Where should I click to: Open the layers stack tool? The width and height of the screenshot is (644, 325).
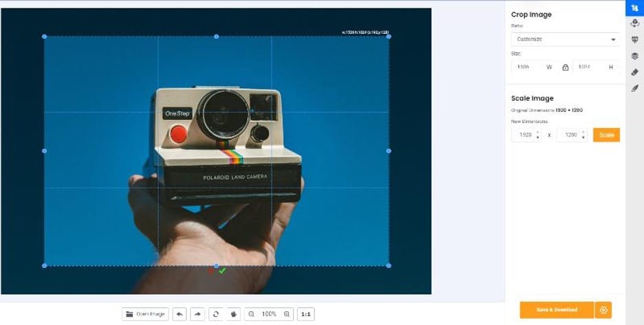point(634,56)
